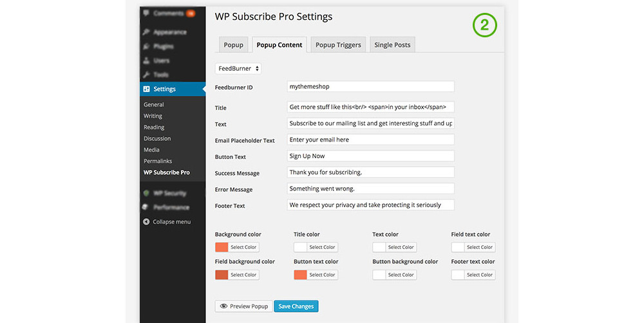Open the FeedBurner service dropdown
The height and width of the screenshot is (323, 644).
pos(238,69)
